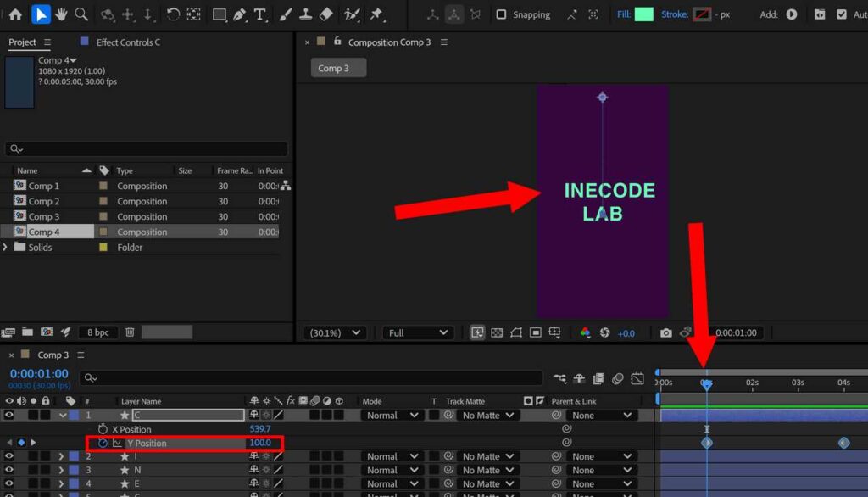This screenshot has height=497, width=868.
Task: Select Y Position keyframe near 04s
Action: [843, 443]
